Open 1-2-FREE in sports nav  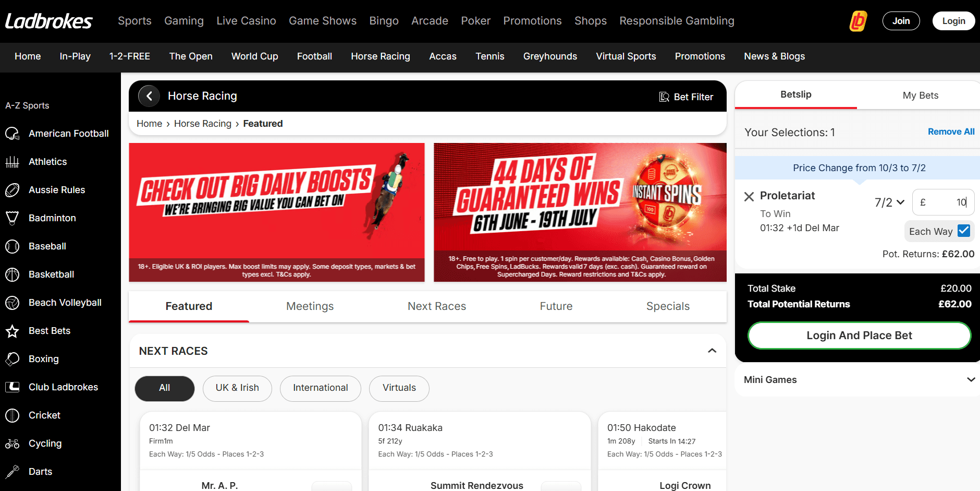coord(130,56)
